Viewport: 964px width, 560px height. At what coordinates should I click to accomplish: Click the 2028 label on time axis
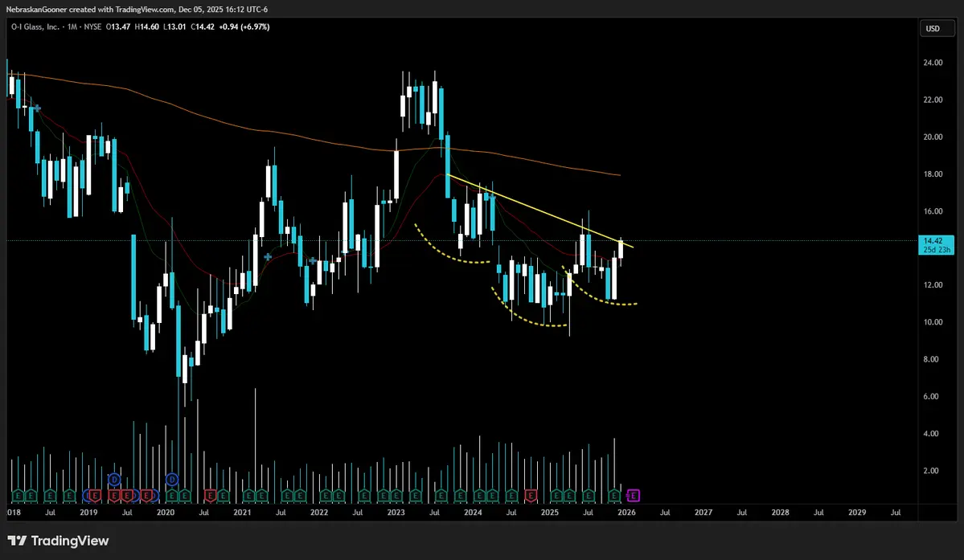click(x=780, y=512)
